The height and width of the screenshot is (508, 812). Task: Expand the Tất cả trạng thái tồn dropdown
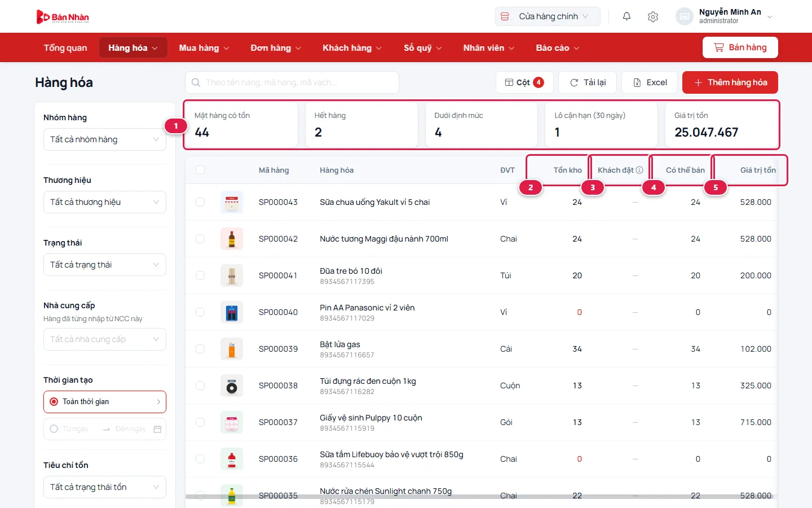[105, 487]
